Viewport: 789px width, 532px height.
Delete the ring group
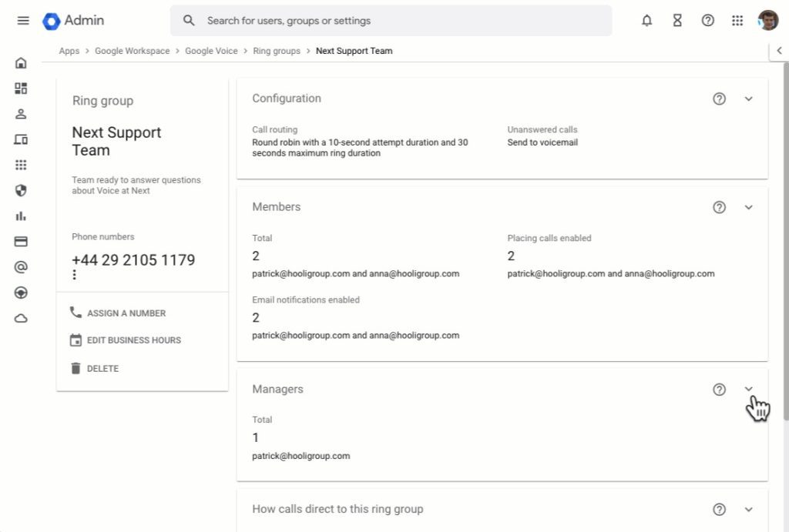pos(102,368)
